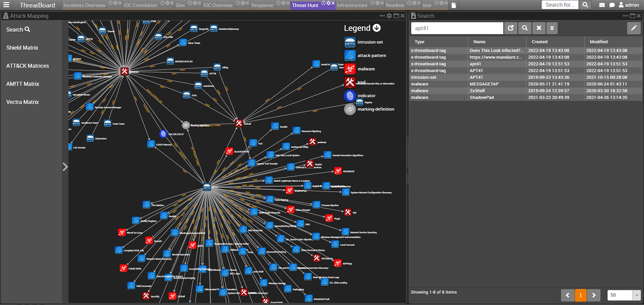The height and width of the screenshot is (305, 644).
Task: Open the mail envelope notifications
Action: click(602, 5)
